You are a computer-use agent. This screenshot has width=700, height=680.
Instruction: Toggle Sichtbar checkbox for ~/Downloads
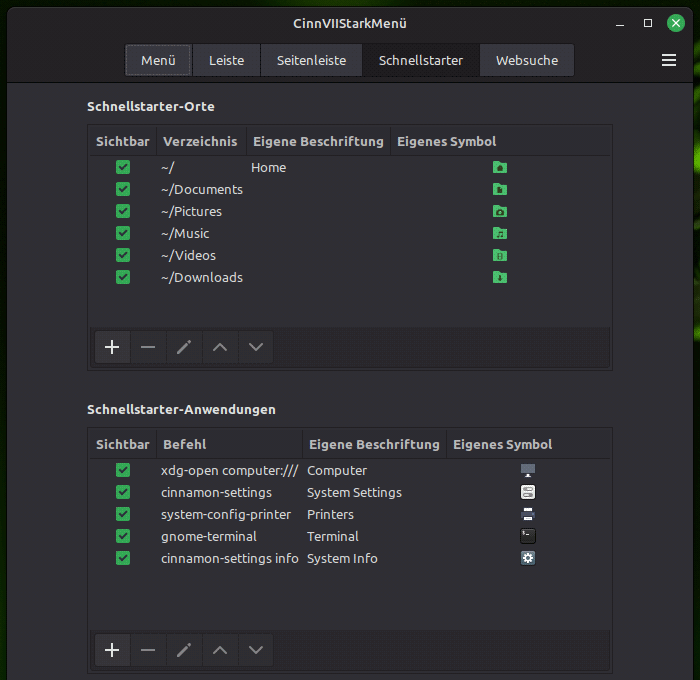click(123, 277)
